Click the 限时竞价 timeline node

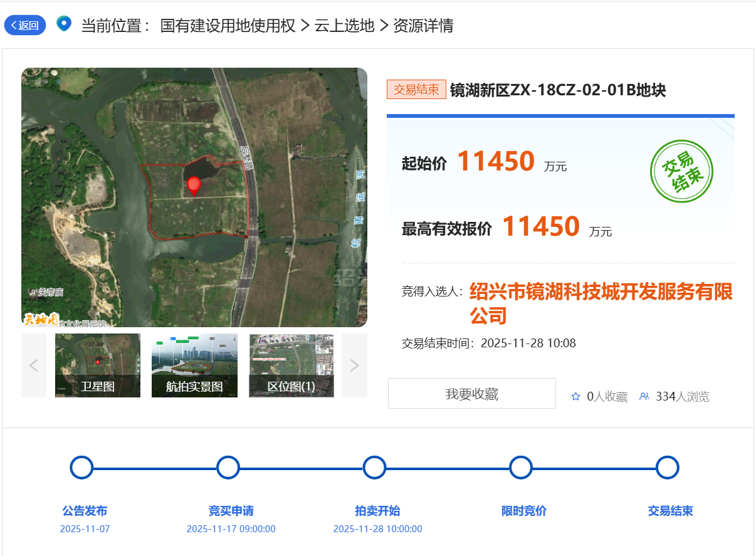pos(521,468)
